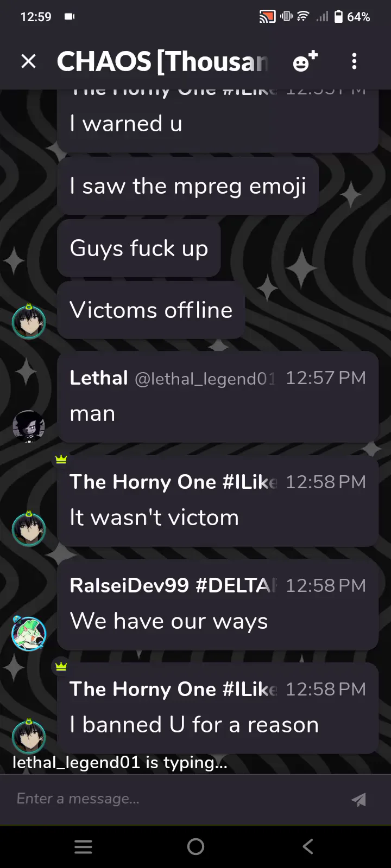391x868 pixels.
Task: Tap avatar beside "I banned U for a reason"
Action: (x=29, y=736)
